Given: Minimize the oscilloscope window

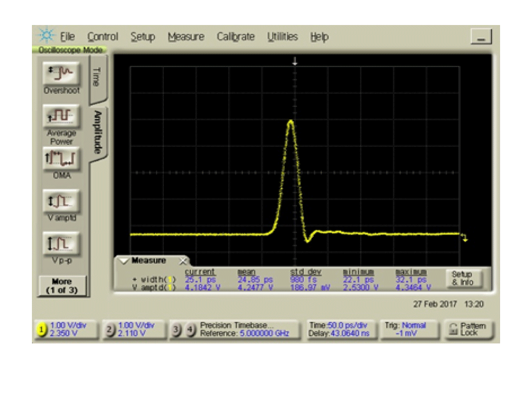Looking at the screenshot, I should pos(481,37).
